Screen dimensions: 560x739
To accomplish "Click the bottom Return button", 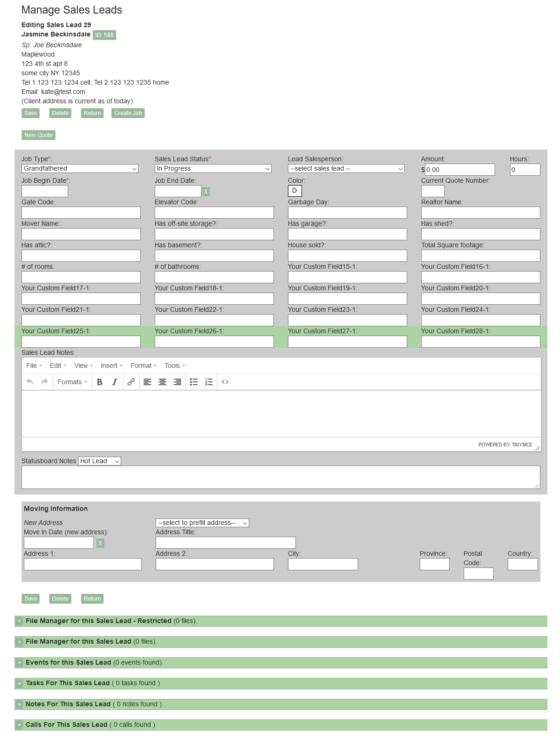I will point(92,599).
